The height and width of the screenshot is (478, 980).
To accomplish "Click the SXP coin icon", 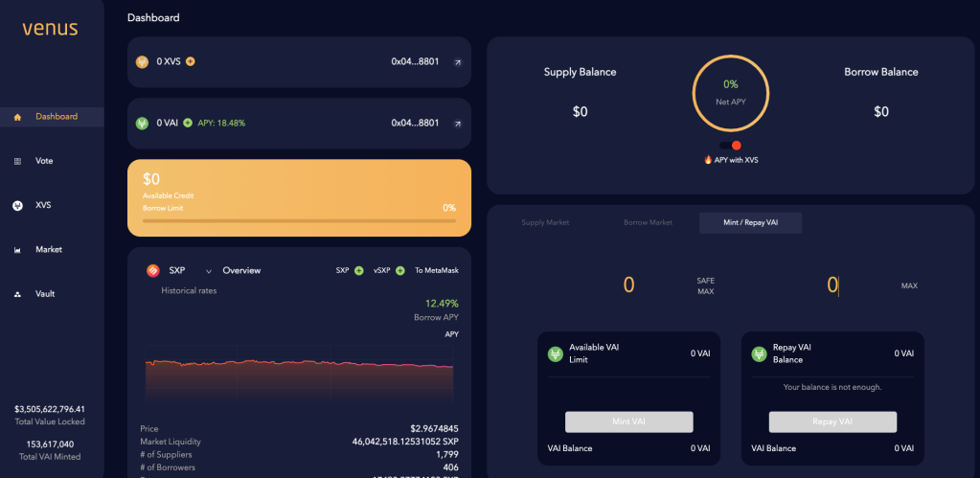I will pyautogui.click(x=153, y=270).
